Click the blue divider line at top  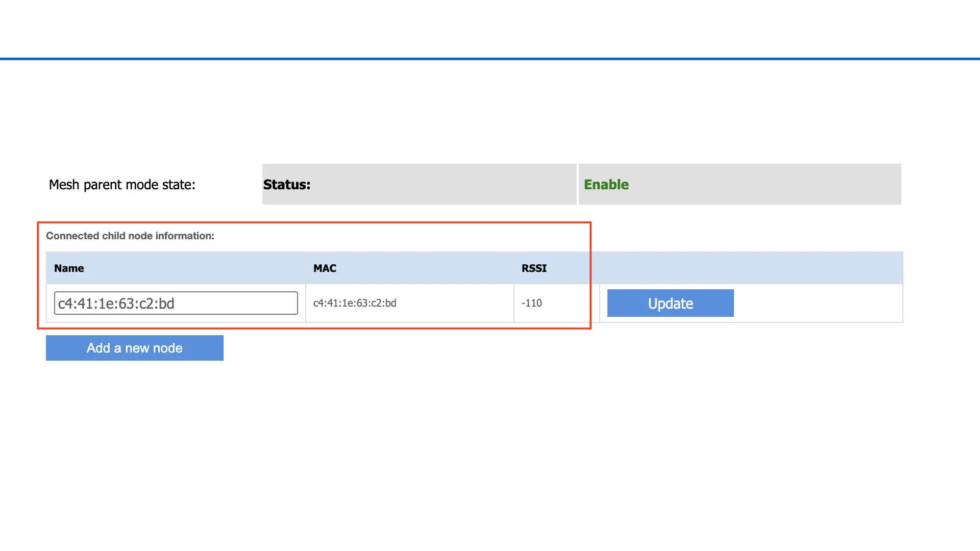[x=490, y=59]
